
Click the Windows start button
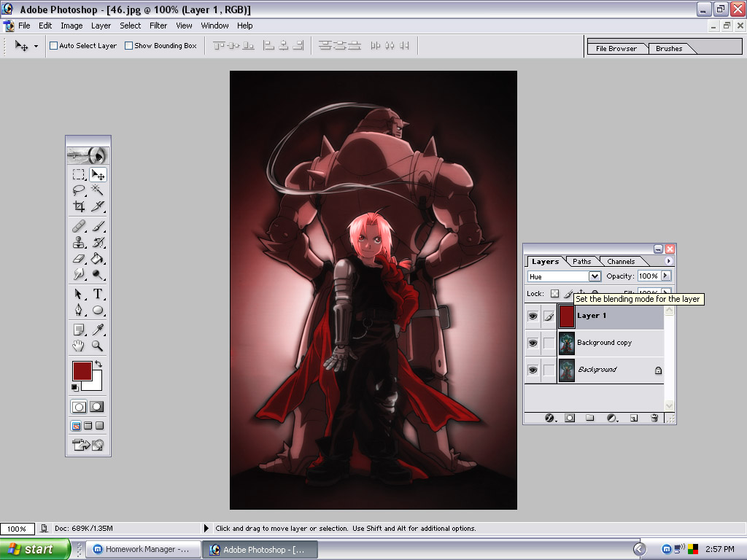coord(35,549)
